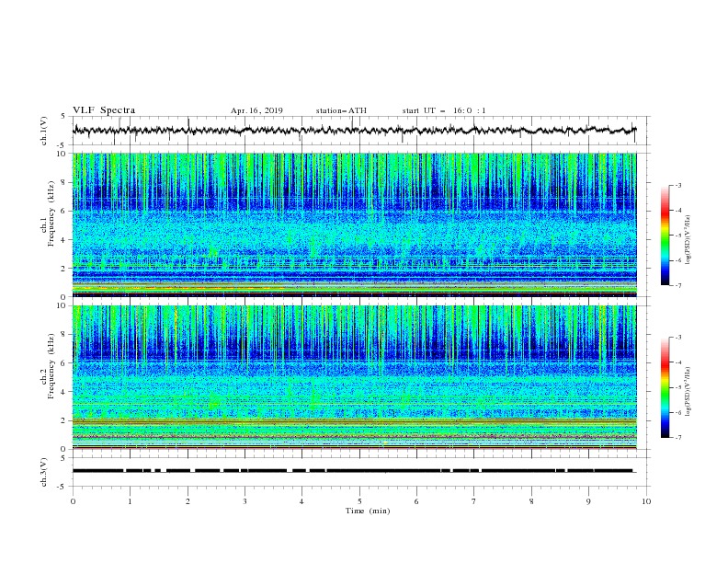
Task: Click time-axis tick label '0'
Action: click(x=73, y=501)
